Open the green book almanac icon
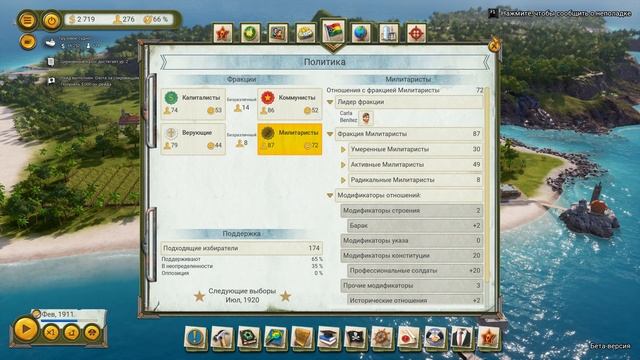640x360 pixels. click(x=249, y=338)
